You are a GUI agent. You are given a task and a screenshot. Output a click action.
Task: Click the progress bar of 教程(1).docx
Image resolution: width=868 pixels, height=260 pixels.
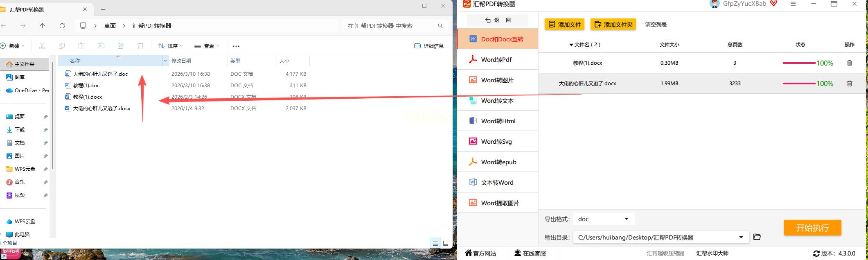pos(799,63)
